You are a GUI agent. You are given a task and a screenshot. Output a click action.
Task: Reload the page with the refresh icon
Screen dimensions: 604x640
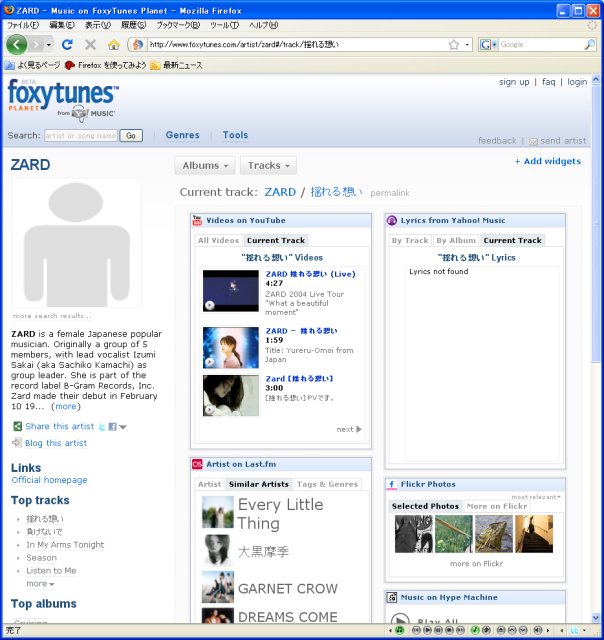coord(67,44)
